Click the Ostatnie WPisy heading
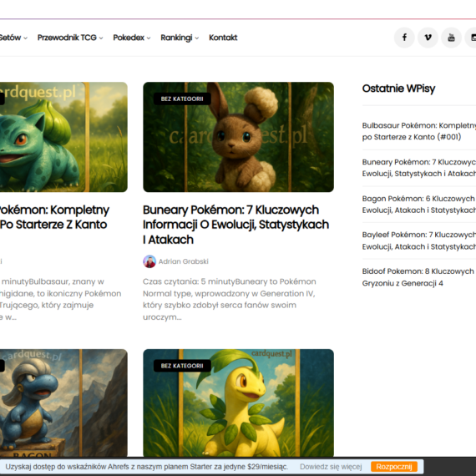The height and width of the screenshot is (476, 476). 398,89
